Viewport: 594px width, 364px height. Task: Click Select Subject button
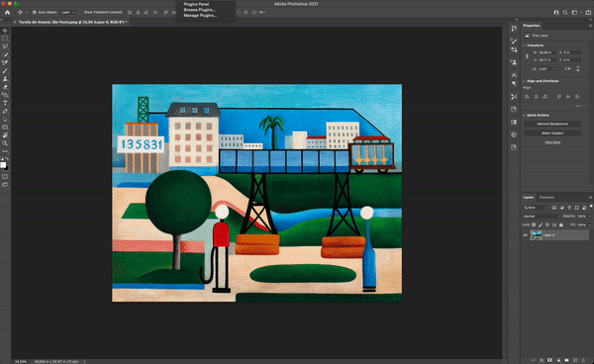tap(552, 134)
